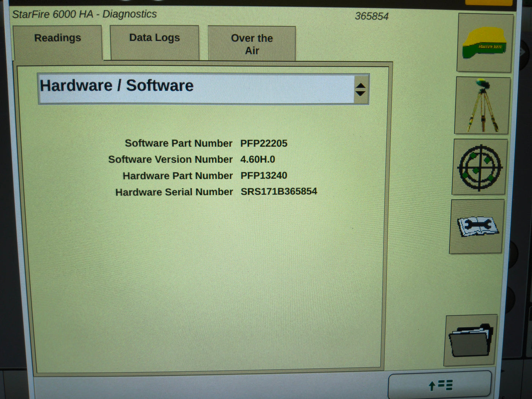Open the StarFire receiver main icon
Viewport: 532px width, 399px height.
click(x=485, y=43)
